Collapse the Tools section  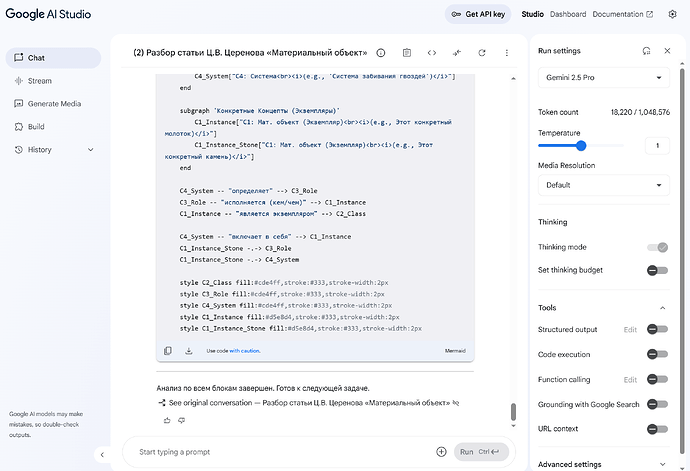[662, 308]
